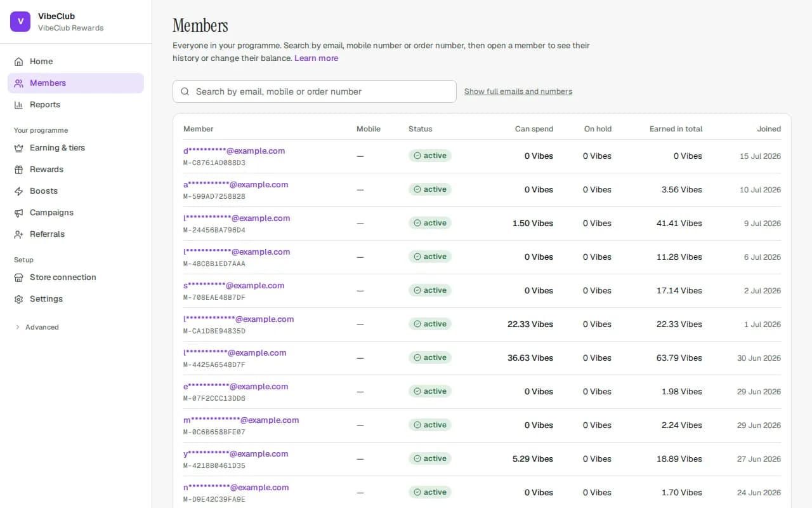Click the Joined column header
This screenshot has height=508, width=812.
pos(769,129)
